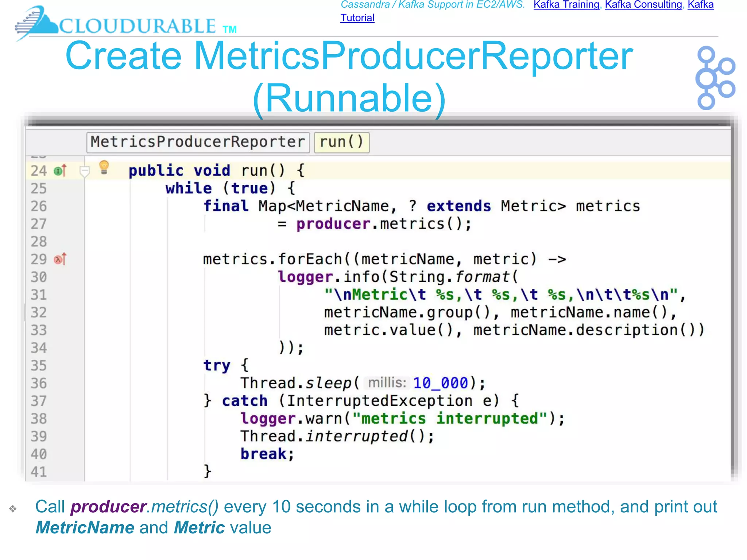Screen dimensions: 747x560
Task: Click the 'public void run() {' line
Action: 217,171
